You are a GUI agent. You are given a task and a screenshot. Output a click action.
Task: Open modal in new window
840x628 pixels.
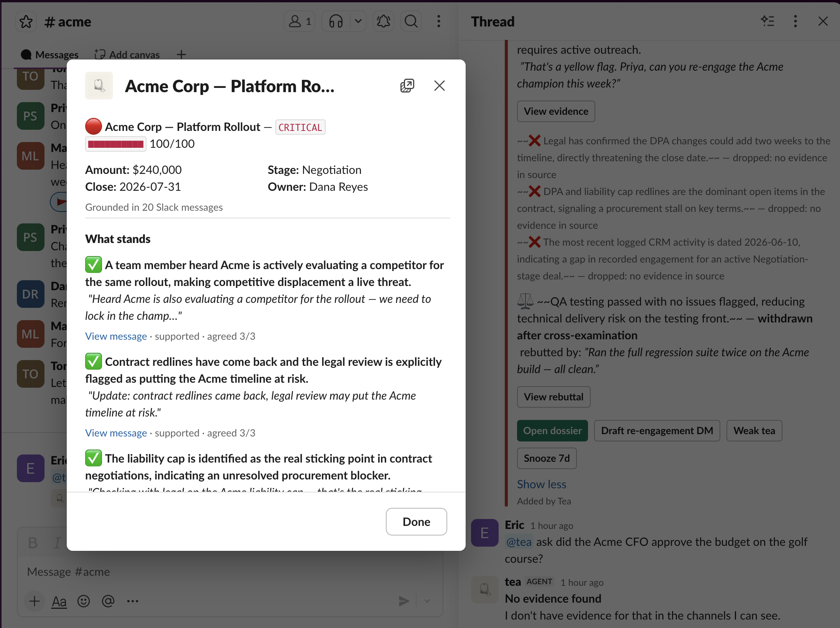pyautogui.click(x=407, y=86)
